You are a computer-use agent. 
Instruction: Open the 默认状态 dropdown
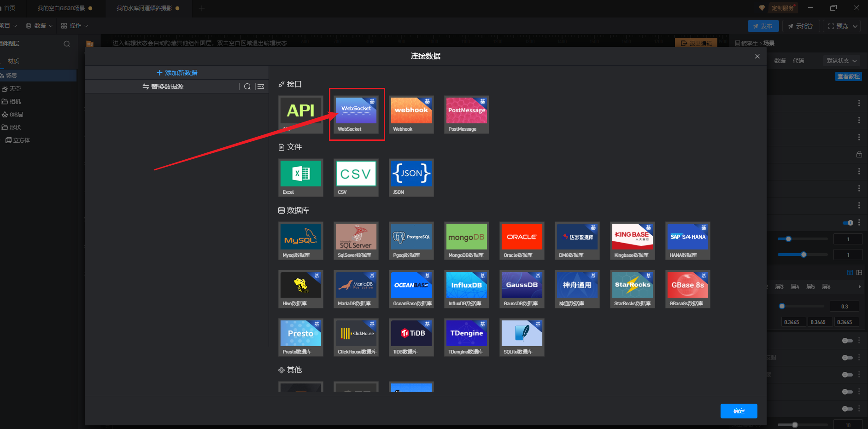pyautogui.click(x=842, y=61)
